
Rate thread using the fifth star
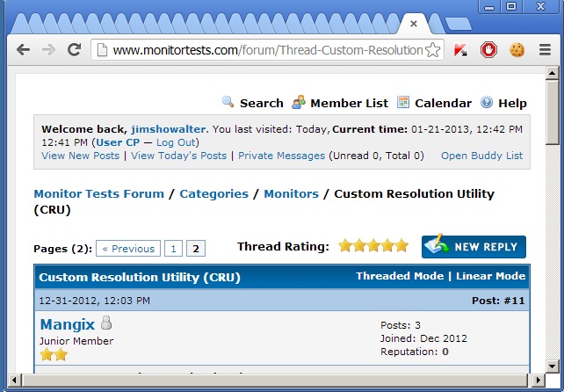(x=401, y=246)
